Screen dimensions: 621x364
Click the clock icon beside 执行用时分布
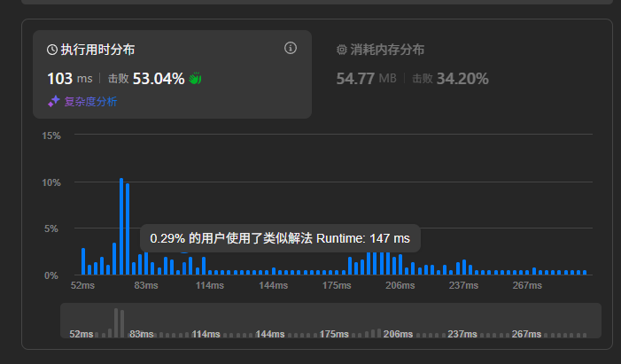[52, 50]
